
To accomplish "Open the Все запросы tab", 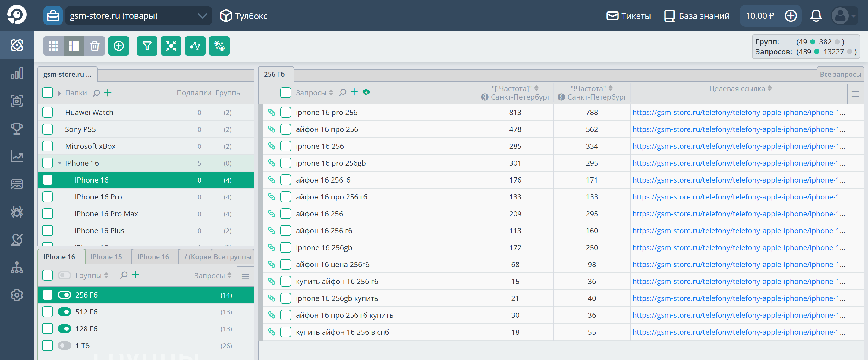I will tap(840, 74).
